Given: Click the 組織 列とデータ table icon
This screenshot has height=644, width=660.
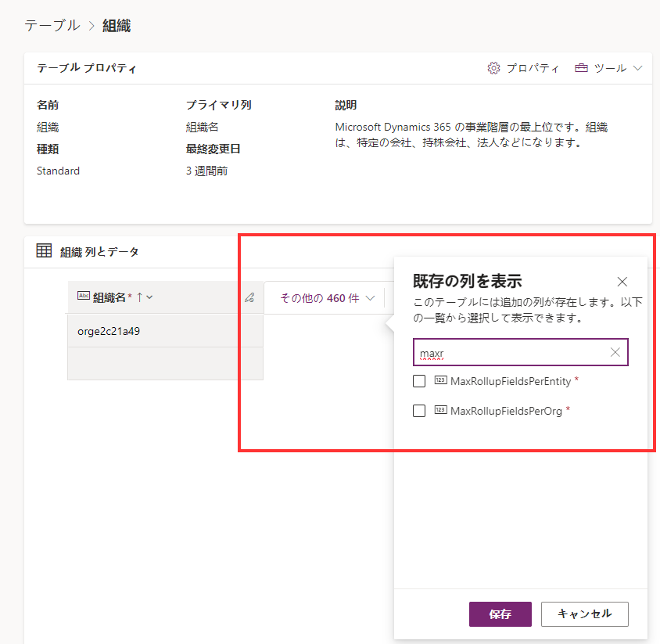Looking at the screenshot, I should click(44, 250).
